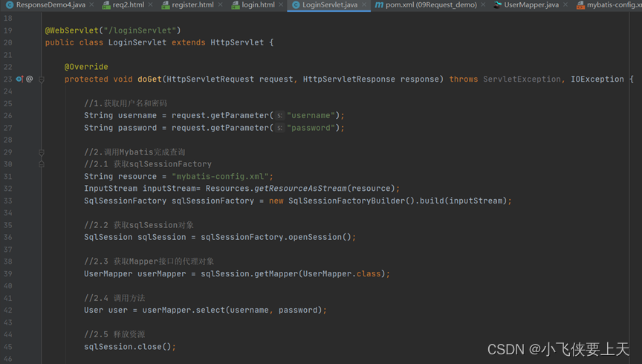Click the getResourceAsStream method call
The height and width of the screenshot is (364, 642).
tap(300, 189)
